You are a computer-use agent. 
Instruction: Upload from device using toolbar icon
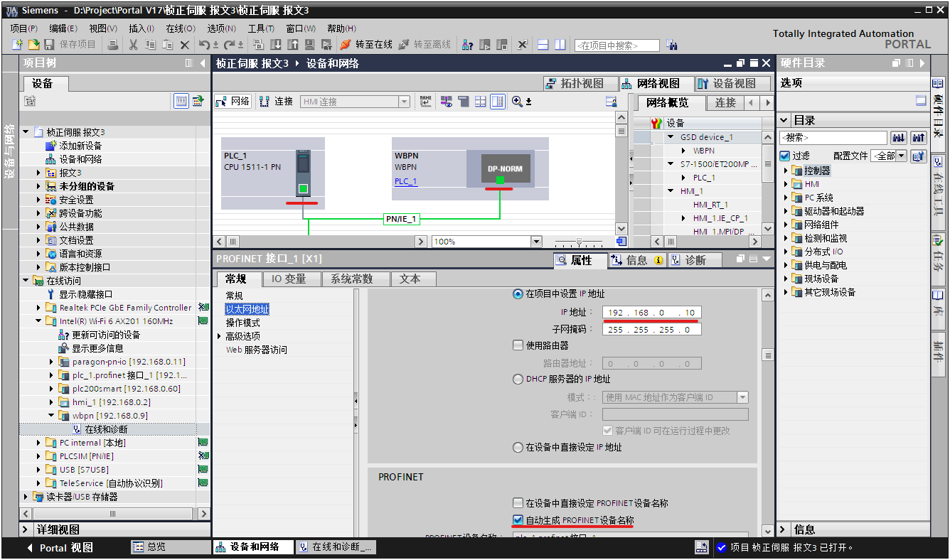(x=292, y=45)
